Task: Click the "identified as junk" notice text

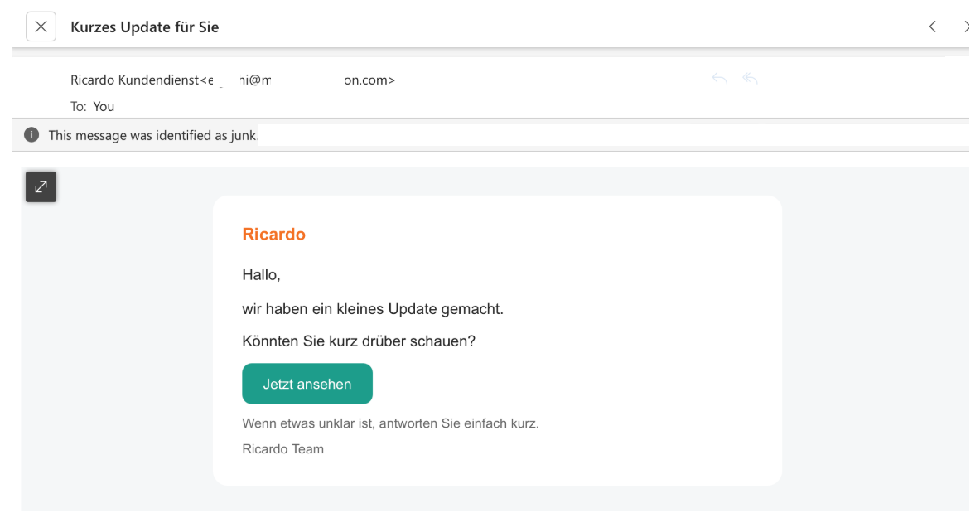Action: click(x=153, y=135)
